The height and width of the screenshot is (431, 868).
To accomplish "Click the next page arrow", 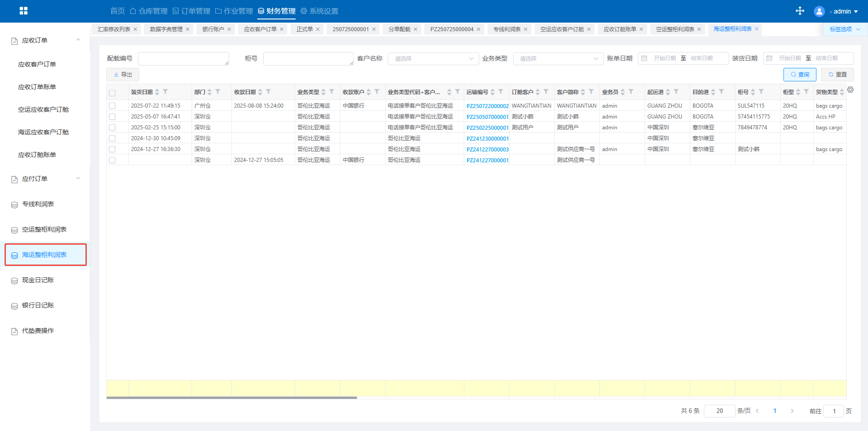I will pyautogui.click(x=792, y=411).
